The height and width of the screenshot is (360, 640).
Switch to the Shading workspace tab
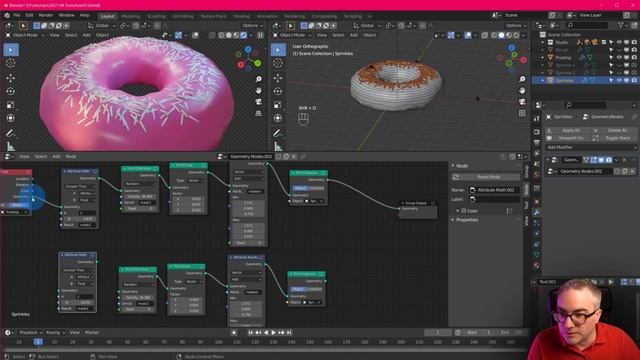(x=241, y=16)
